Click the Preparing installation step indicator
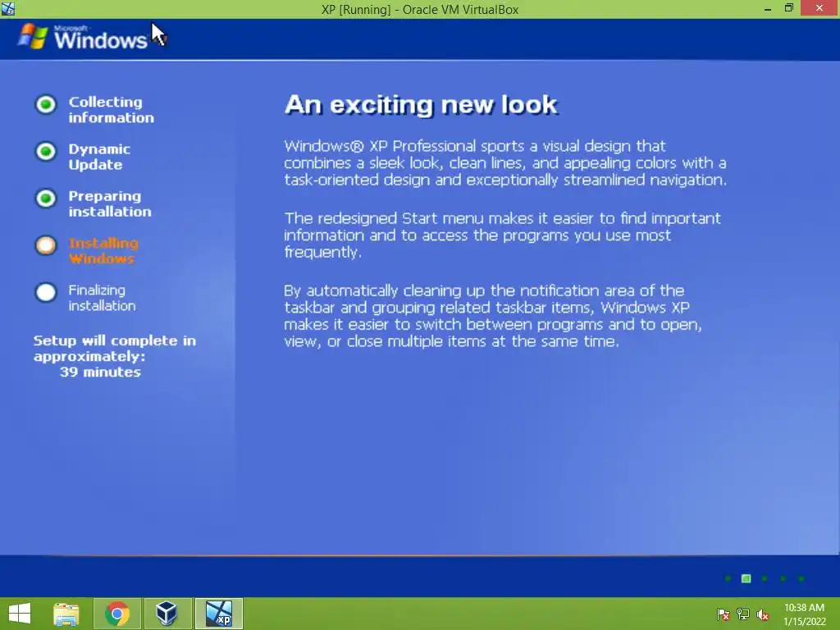The width and height of the screenshot is (840, 630). pos(46,199)
